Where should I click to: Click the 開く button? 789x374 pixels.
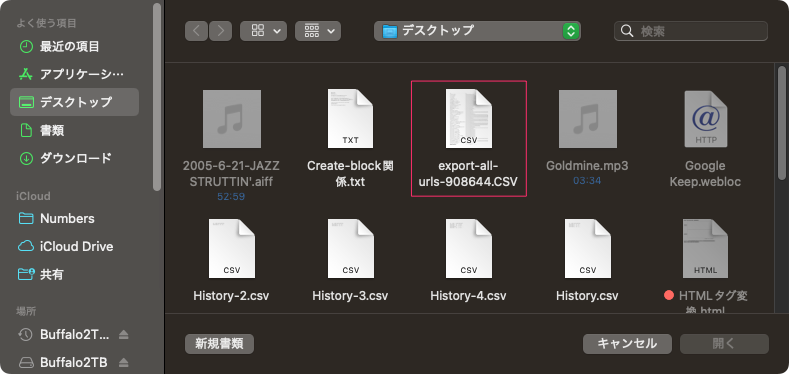724,344
